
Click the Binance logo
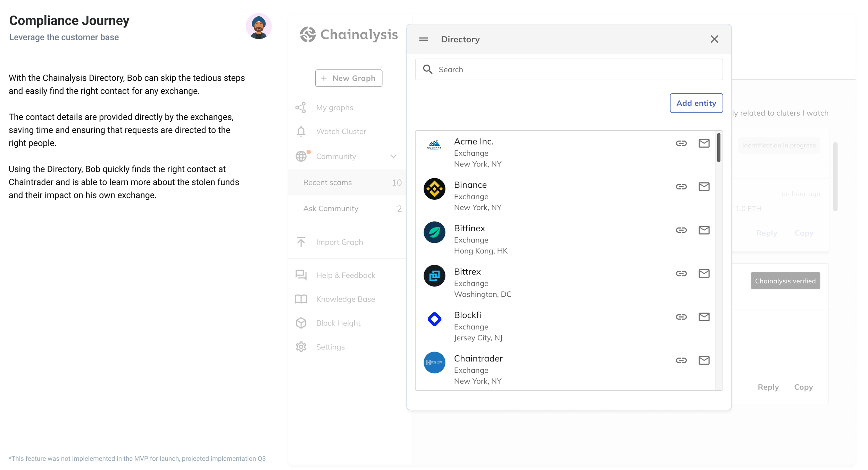point(434,189)
